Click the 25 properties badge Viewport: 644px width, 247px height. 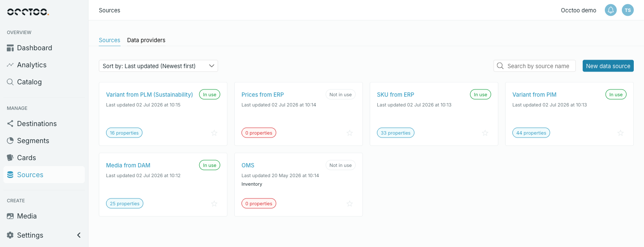click(125, 204)
